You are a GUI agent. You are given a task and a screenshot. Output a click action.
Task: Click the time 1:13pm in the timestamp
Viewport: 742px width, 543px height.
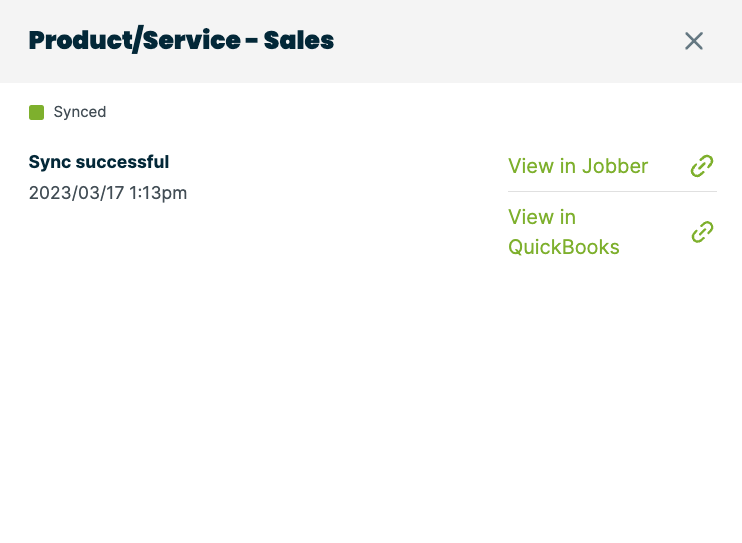tap(158, 193)
